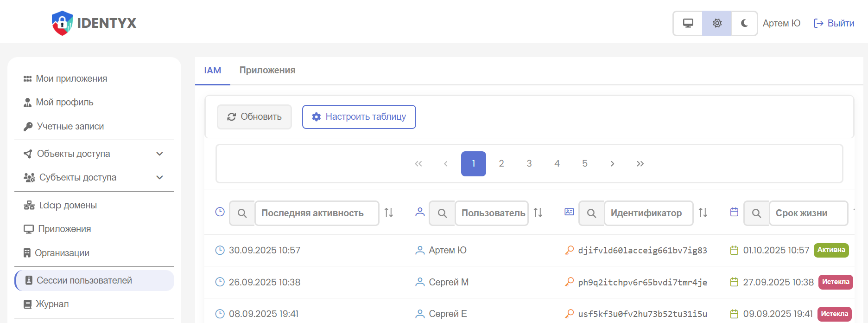Click the Настроить таблицу button

(359, 116)
